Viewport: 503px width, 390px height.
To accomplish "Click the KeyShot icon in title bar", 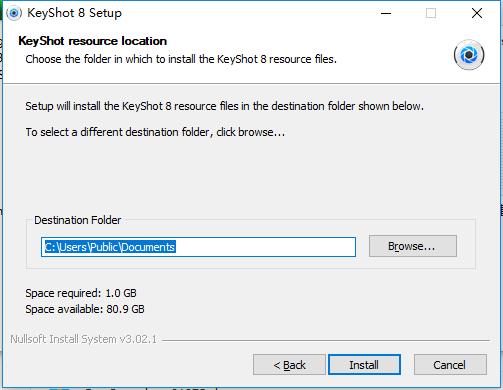I will (14, 13).
